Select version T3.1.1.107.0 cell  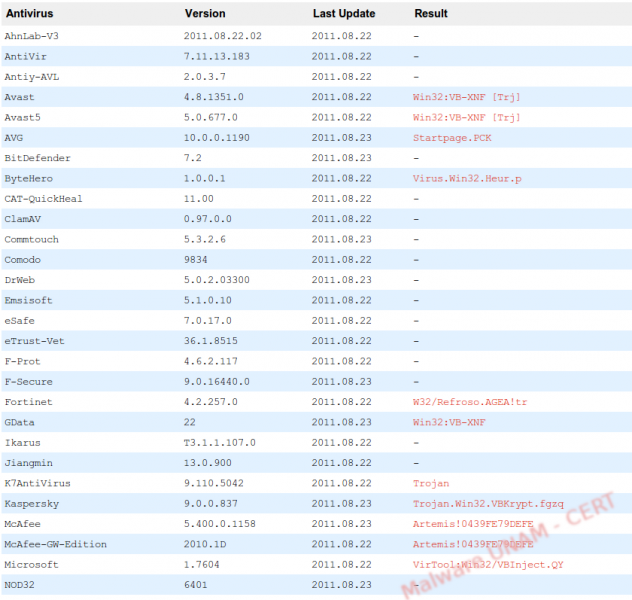(x=219, y=442)
